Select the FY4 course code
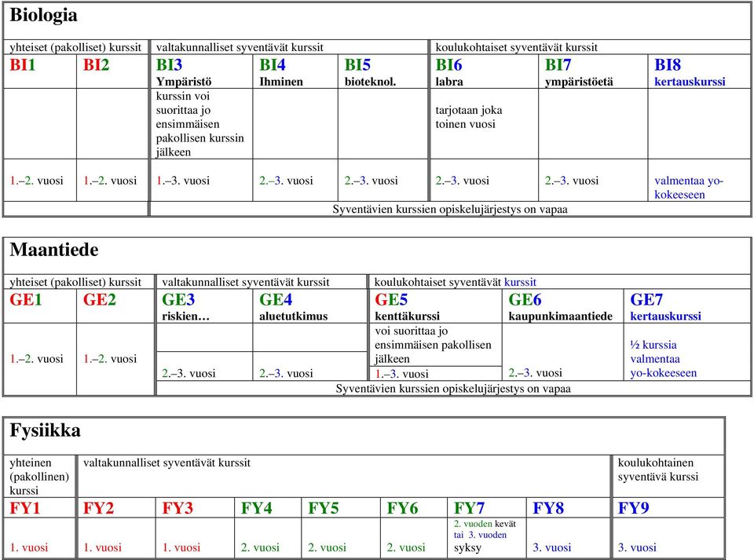The width and height of the screenshot is (754, 560). [257, 508]
